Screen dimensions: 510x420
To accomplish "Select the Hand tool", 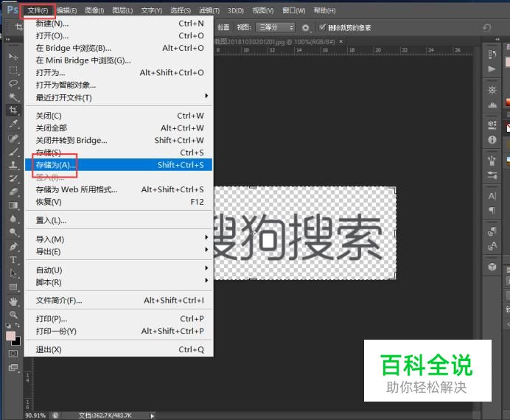I will (x=13, y=301).
